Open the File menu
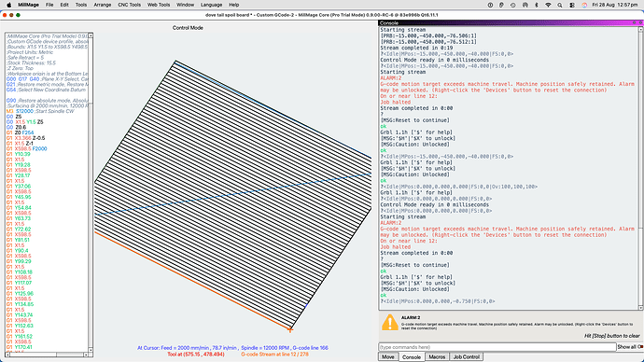644x362 pixels. pyautogui.click(x=49, y=5)
